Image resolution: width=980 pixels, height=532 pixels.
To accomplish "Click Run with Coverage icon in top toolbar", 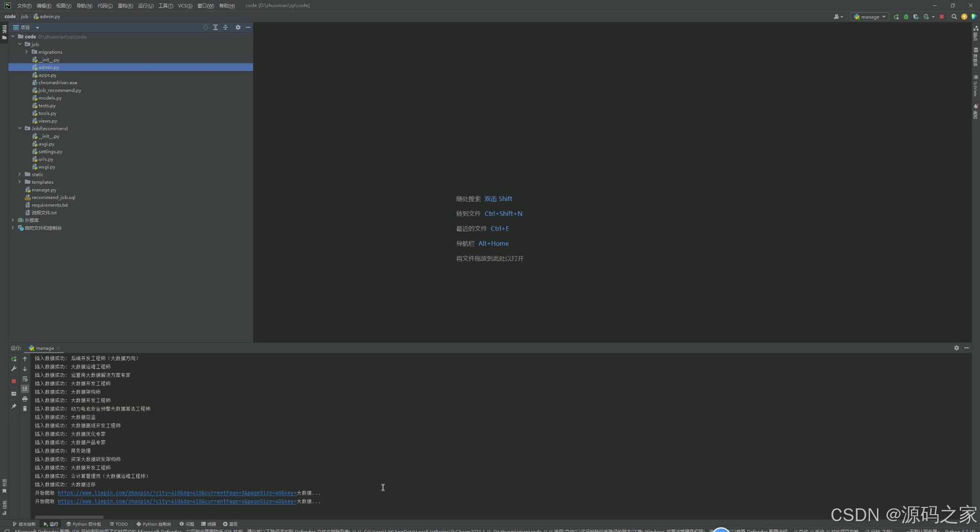I will coord(916,17).
